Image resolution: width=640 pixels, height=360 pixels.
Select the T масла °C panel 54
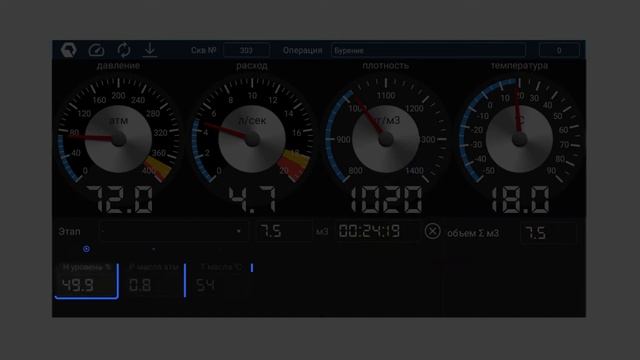point(222,280)
